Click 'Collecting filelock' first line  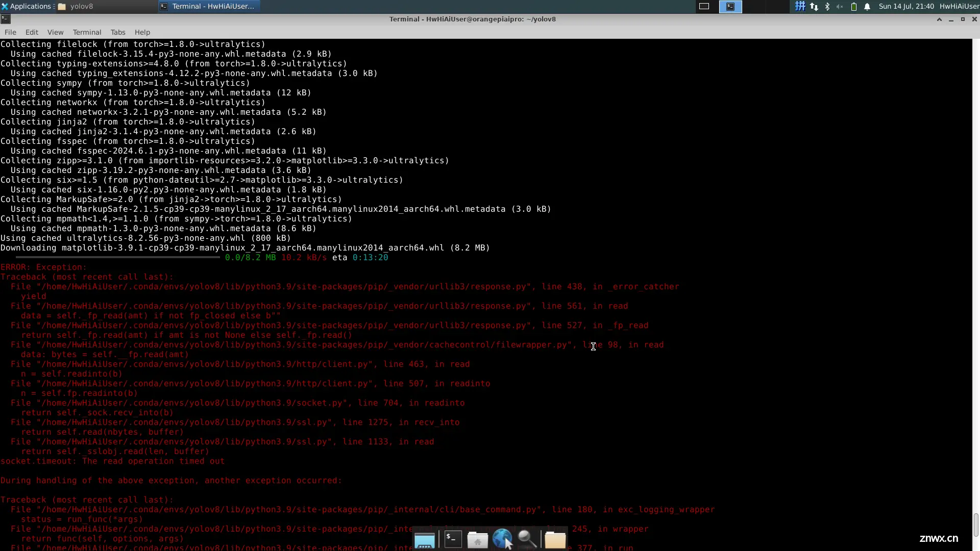pyautogui.click(x=133, y=44)
